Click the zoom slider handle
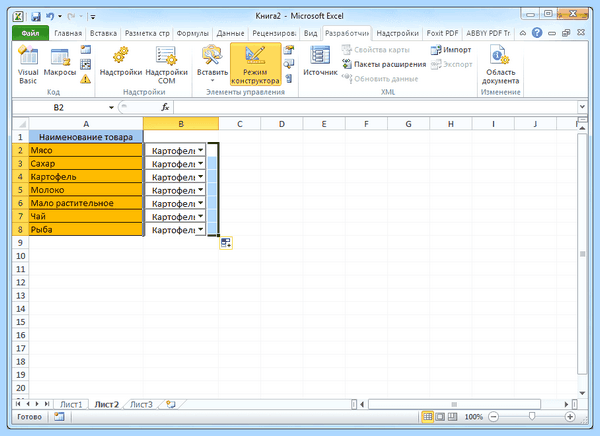Viewport: 600px width, 436px height. pos(532,416)
